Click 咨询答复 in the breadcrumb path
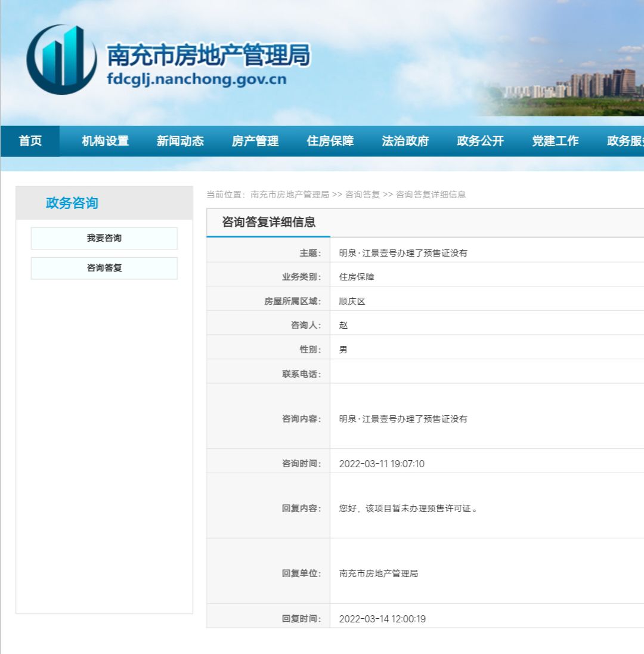644x654 pixels. point(363,195)
